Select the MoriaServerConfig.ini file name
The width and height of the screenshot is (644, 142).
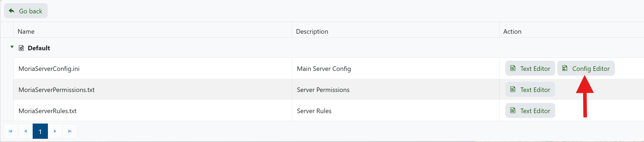tap(49, 69)
